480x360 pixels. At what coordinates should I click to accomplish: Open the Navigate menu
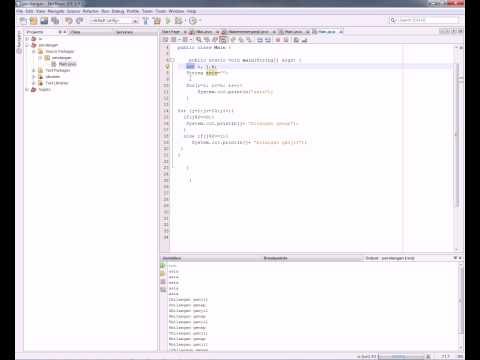[x=56, y=11]
